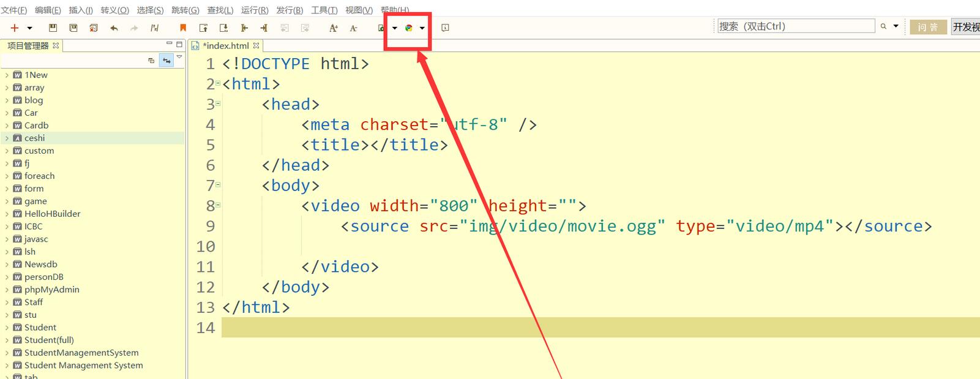Screen dimensions: 980x379
Task: Select the Student(full) project
Action: coord(49,340)
